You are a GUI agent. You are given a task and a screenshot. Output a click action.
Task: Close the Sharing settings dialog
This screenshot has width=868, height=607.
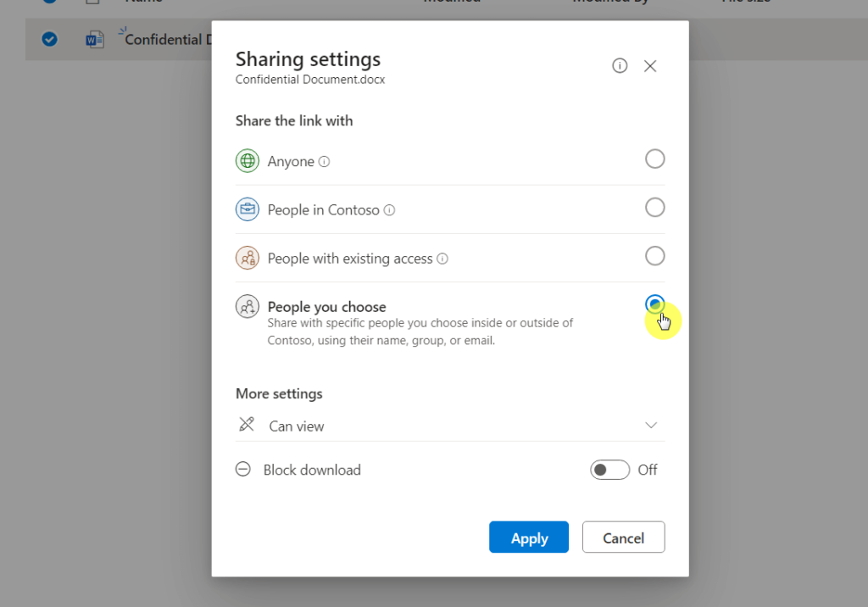tap(650, 66)
